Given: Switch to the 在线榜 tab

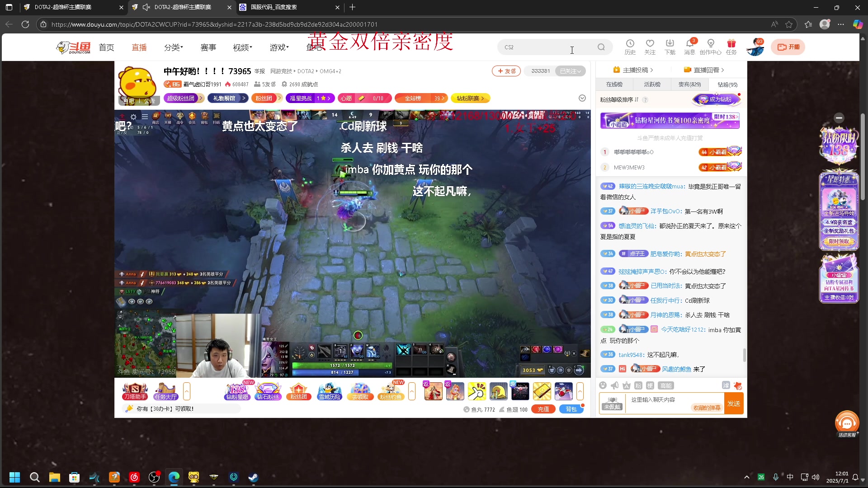Looking at the screenshot, I should click(614, 84).
